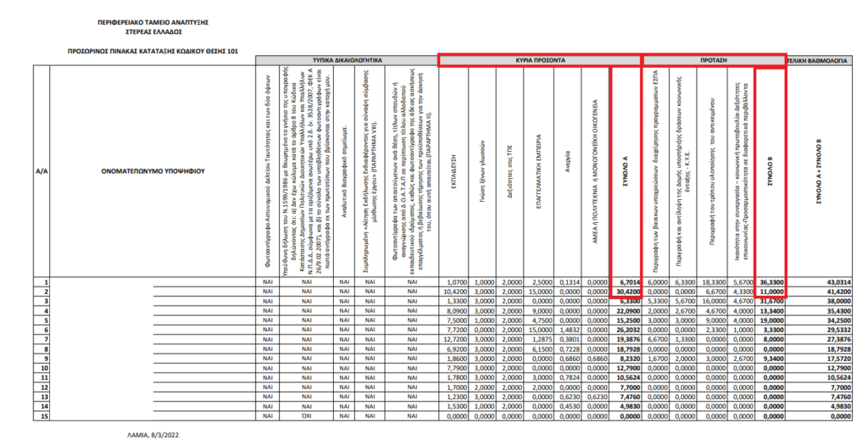Click the ΣΥΝΟΛΟ Α value 26,2032
Screen dimensions: 868x445
pyautogui.click(x=629, y=331)
